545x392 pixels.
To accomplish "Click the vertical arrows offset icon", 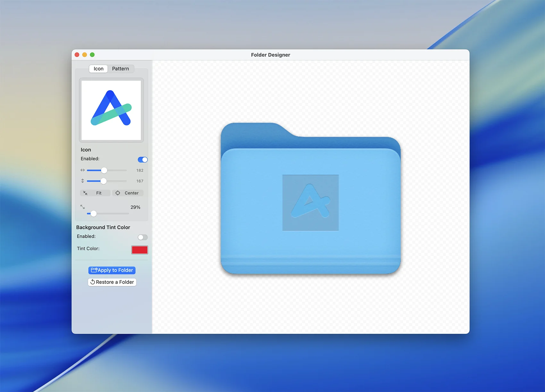I will click(83, 181).
